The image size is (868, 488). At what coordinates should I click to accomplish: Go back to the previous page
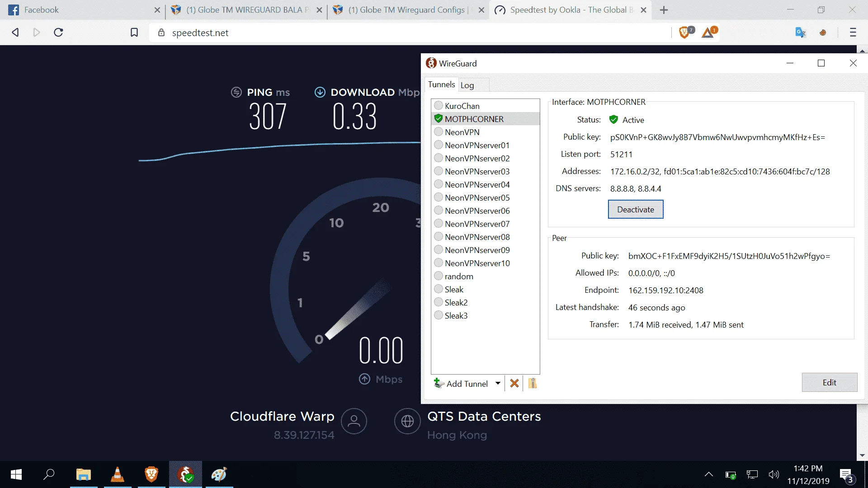coord(15,33)
